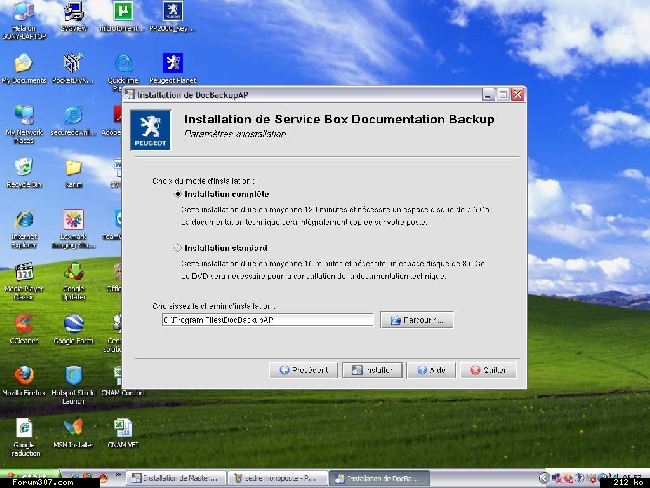Select the Recycle Bin icon

tap(24, 173)
